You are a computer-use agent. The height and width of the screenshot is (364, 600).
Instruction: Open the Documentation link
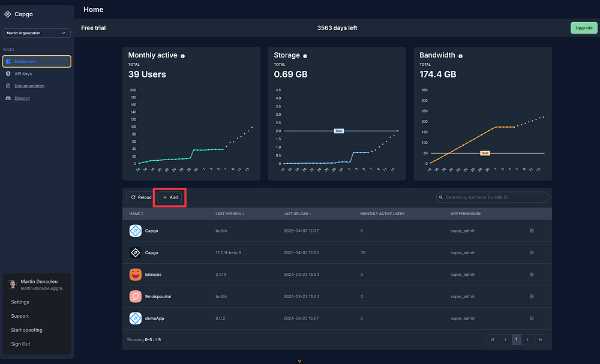point(29,86)
